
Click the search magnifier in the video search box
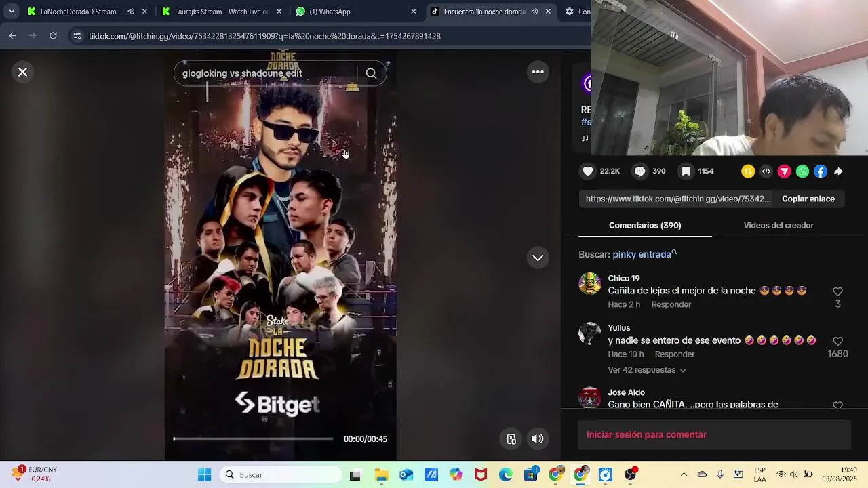point(371,73)
